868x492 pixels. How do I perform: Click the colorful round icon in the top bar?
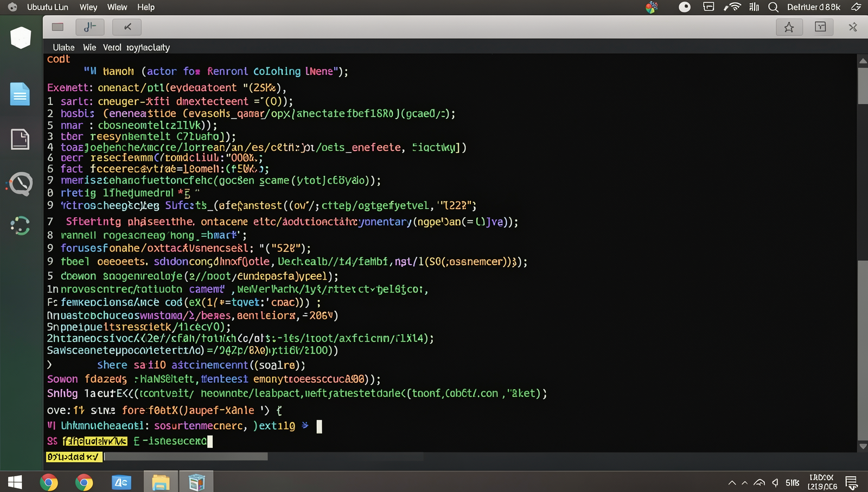coord(652,7)
